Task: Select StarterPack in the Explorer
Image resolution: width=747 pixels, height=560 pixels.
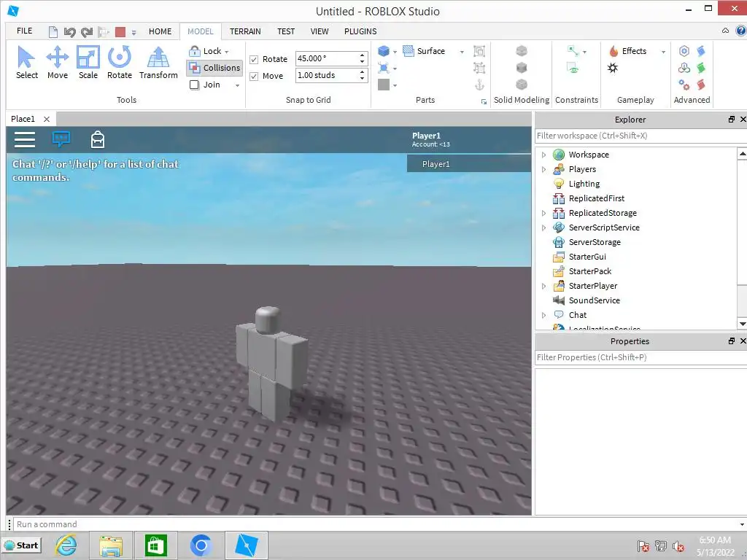Action: [x=589, y=271]
